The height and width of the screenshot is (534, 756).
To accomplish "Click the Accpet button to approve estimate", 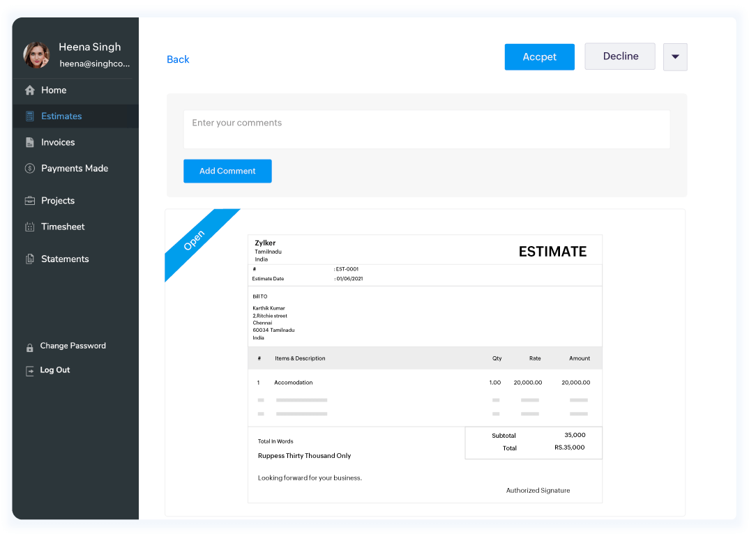I will (539, 56).
